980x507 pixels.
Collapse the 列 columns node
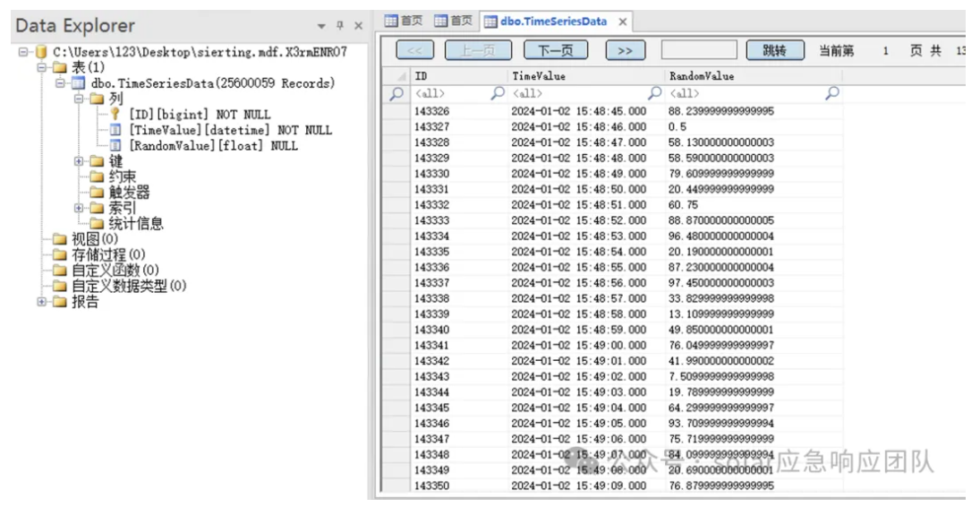[79, 99]
